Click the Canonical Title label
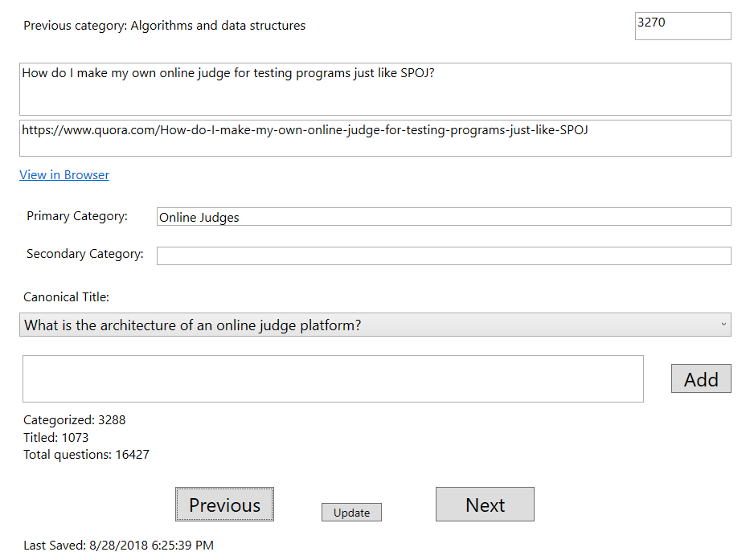 point(66,297)
